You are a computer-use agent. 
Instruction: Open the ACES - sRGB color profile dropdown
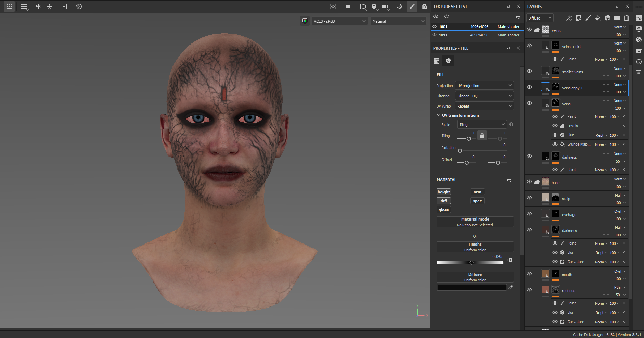339,21
